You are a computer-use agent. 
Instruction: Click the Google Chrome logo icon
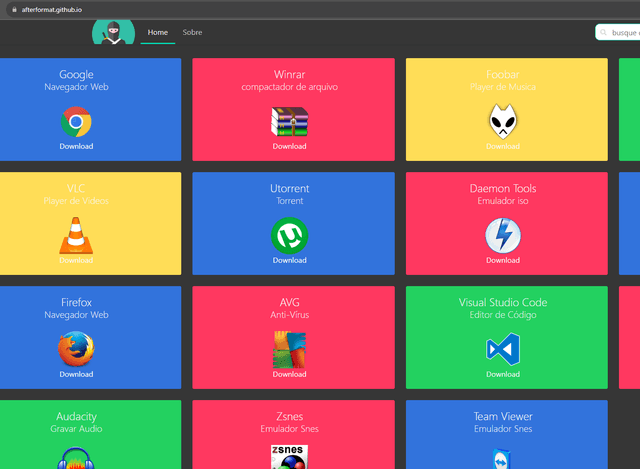76,122
